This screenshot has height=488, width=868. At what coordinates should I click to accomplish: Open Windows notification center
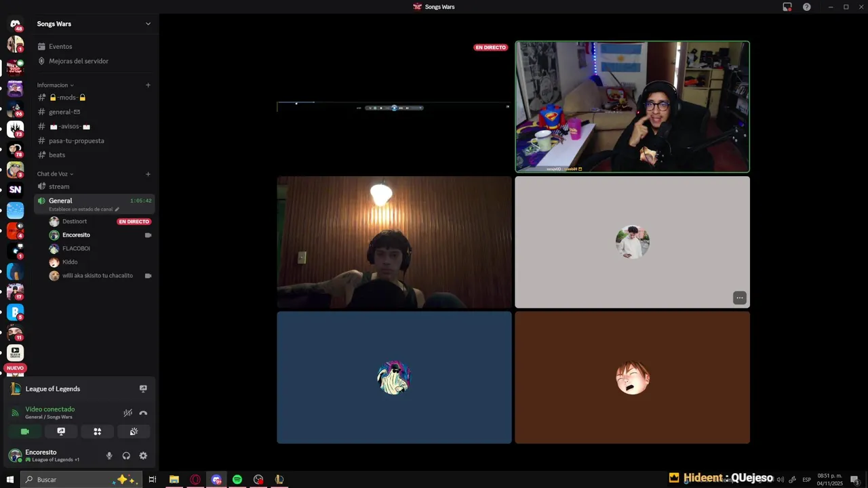point(855,479)
